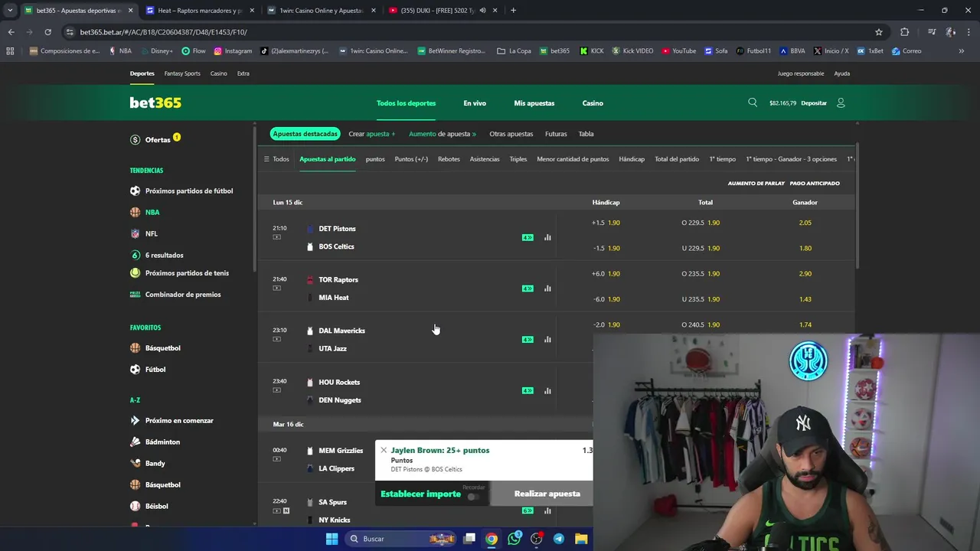
Task: Click live stream icon under 23:10 time
Action: coord(276,339)
